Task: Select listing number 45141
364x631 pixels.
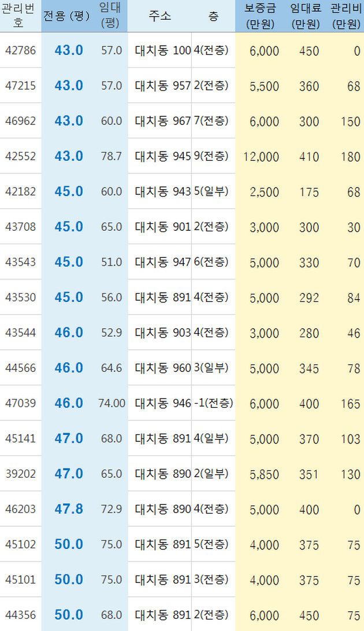Action: [x=21, y=438]
